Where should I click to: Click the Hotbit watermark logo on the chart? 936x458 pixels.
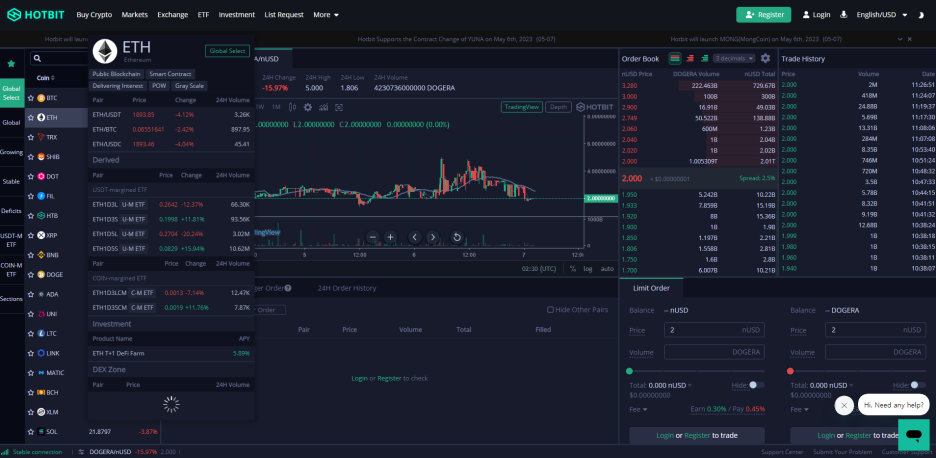click(595, 107)
